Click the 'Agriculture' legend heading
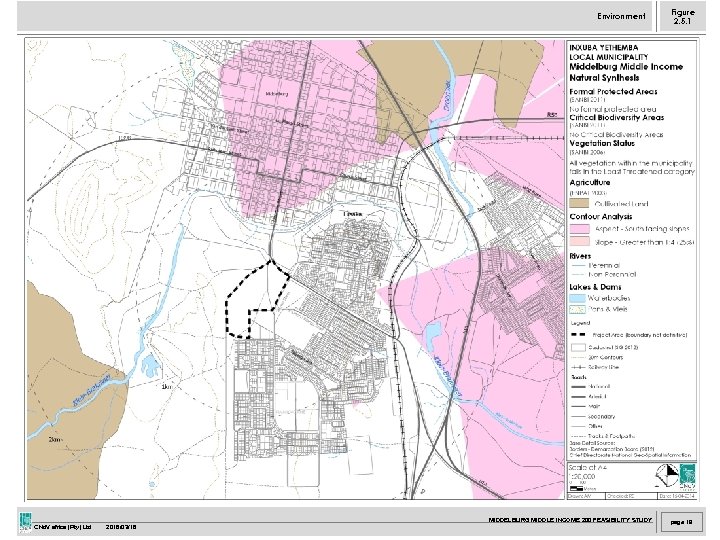This screenshot has height=540, width=720. pyautogui.click(x=590, y=183)
